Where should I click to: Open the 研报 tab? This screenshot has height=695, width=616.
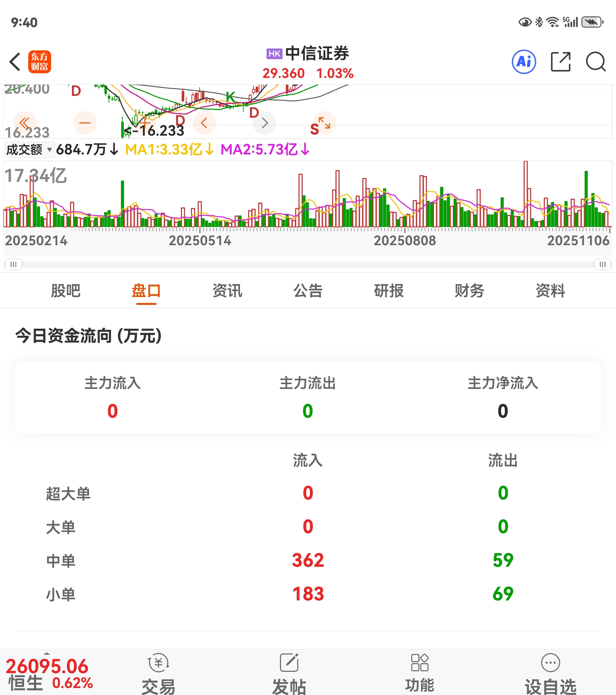click(389, 291)
